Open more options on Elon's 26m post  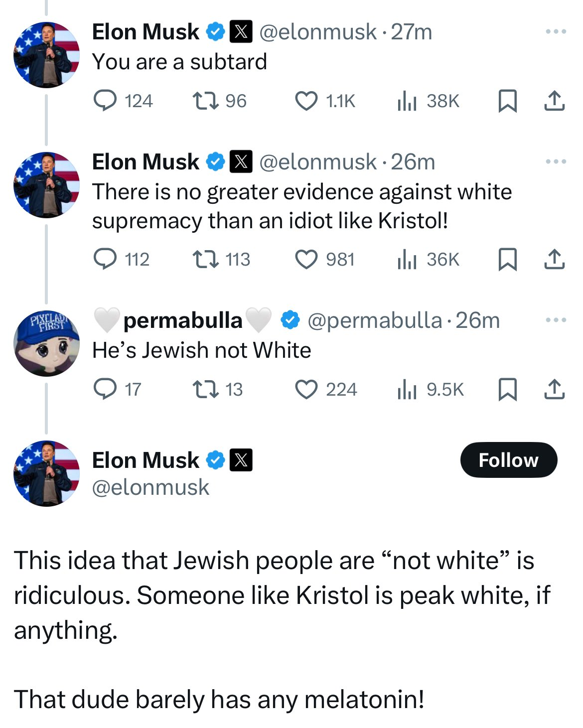(556, 161)
